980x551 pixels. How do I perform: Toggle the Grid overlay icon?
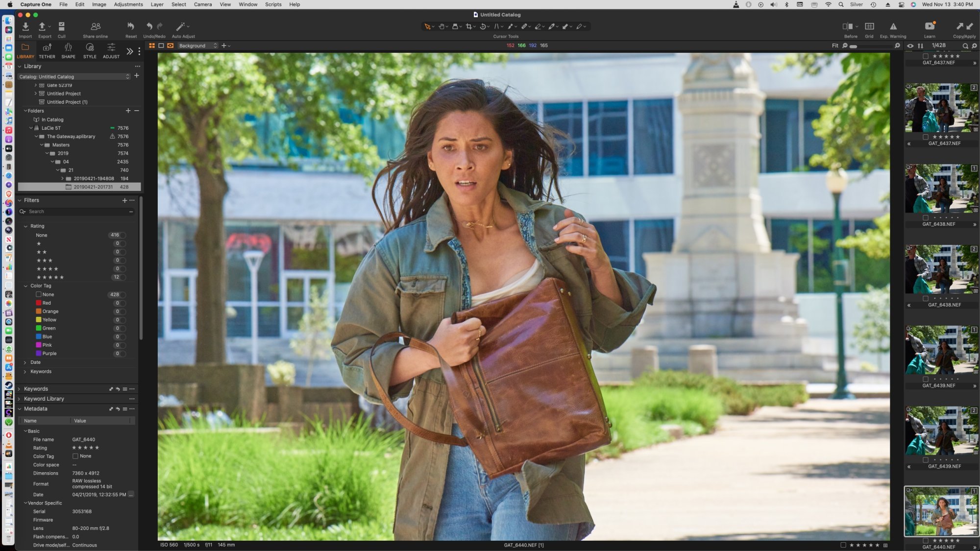coord(869,26)
